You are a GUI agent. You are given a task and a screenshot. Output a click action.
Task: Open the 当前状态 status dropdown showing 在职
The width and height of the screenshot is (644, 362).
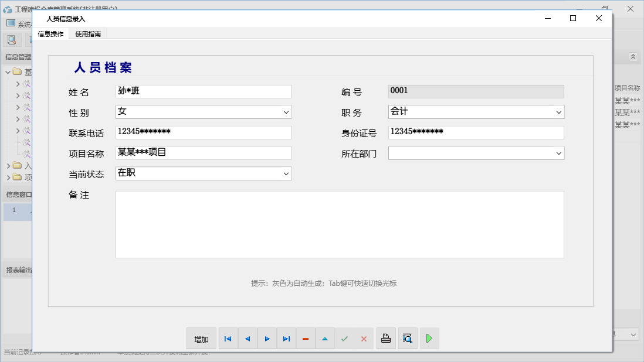pos(286,173)
